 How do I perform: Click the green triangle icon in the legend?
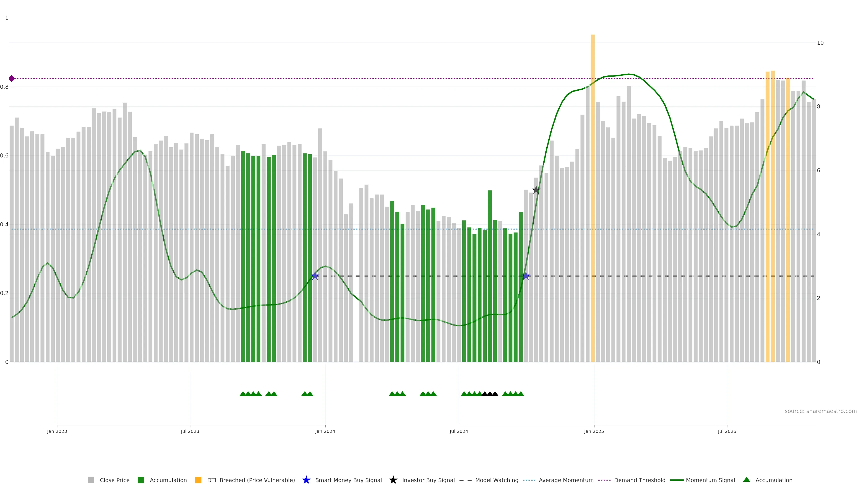pyautogui.click(x=746, y=480)
